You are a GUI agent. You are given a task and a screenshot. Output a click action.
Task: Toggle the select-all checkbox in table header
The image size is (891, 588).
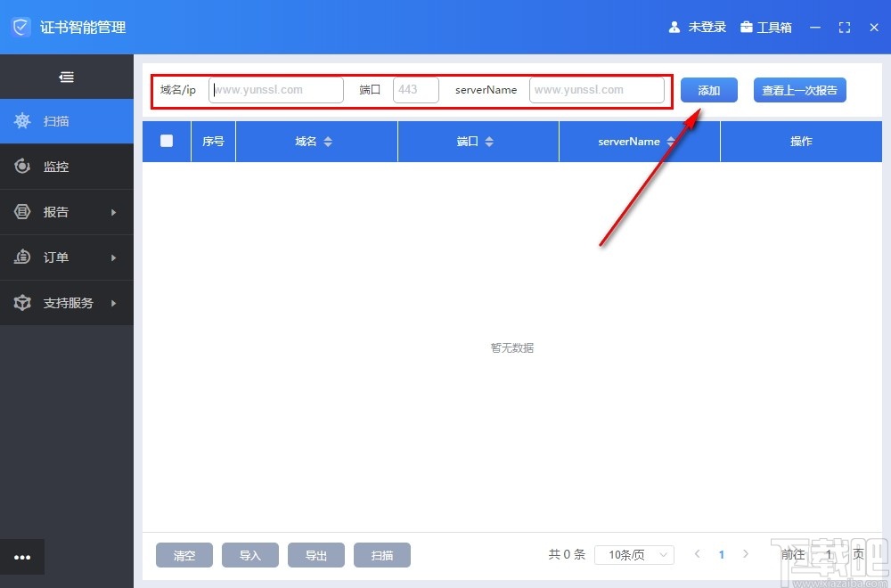click(166, 141)
